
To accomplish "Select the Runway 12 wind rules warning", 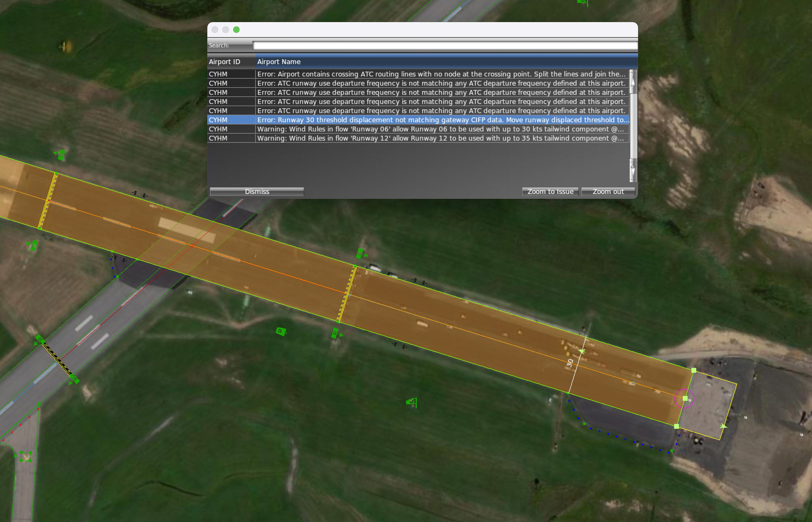I will tap(418, 138).
